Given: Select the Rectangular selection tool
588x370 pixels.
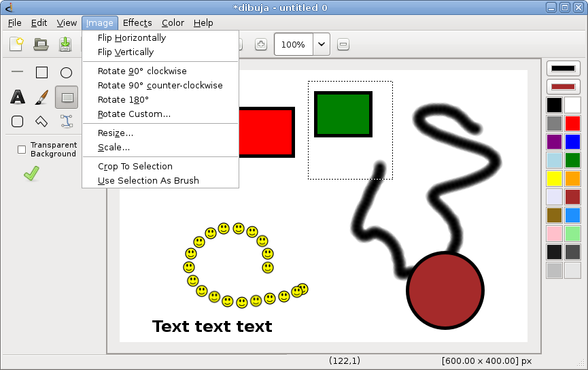Looking at the screenshot, I should (x=67, y=97).
